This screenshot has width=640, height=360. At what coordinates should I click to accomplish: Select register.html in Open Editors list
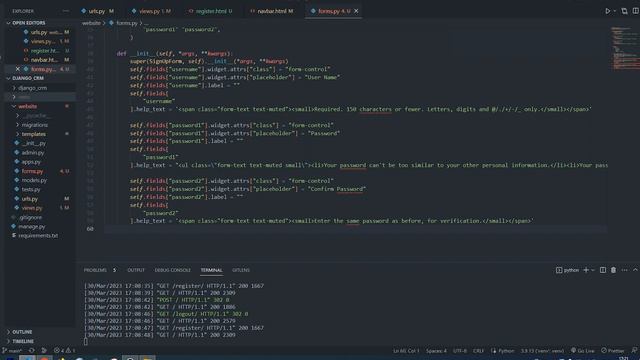(46, 51)
